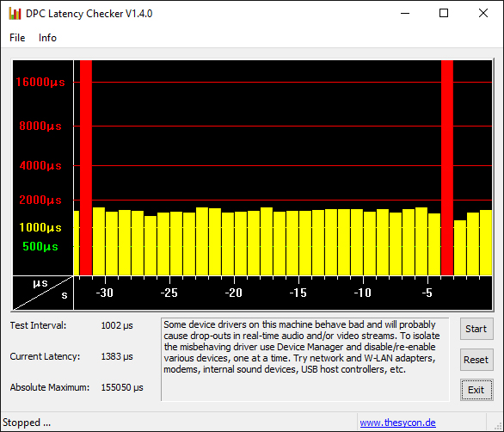
Task: Open the File menu
Action: 17,38
